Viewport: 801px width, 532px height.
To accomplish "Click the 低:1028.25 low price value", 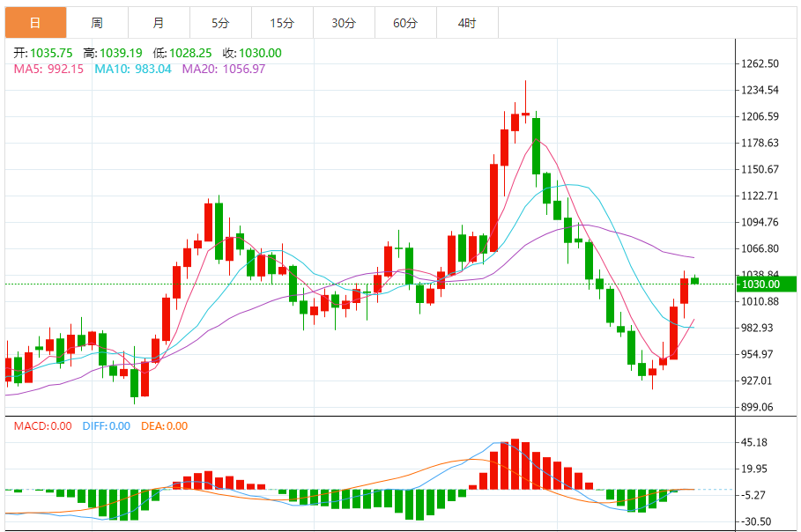I will click(182, 53).
